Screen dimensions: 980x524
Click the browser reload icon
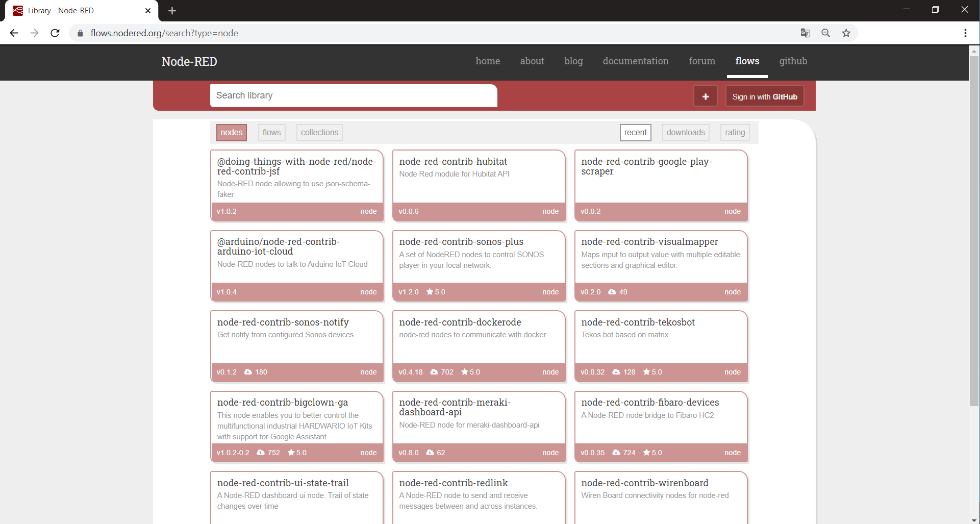click(55, 33)
